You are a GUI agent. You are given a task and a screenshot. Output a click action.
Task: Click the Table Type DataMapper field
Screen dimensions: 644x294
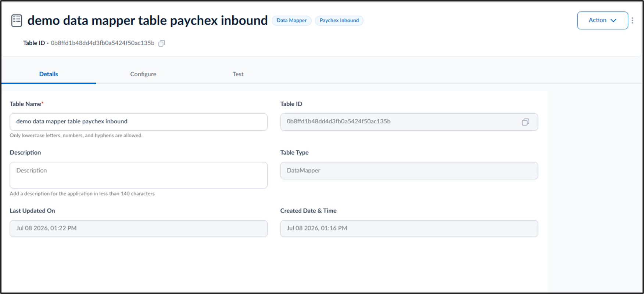(409, 171)
